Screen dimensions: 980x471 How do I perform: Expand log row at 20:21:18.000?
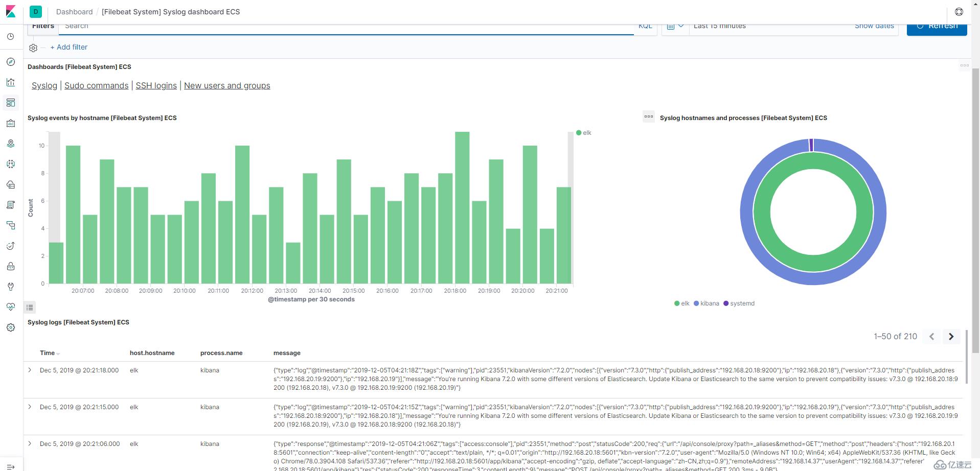[x=30, y=370]
